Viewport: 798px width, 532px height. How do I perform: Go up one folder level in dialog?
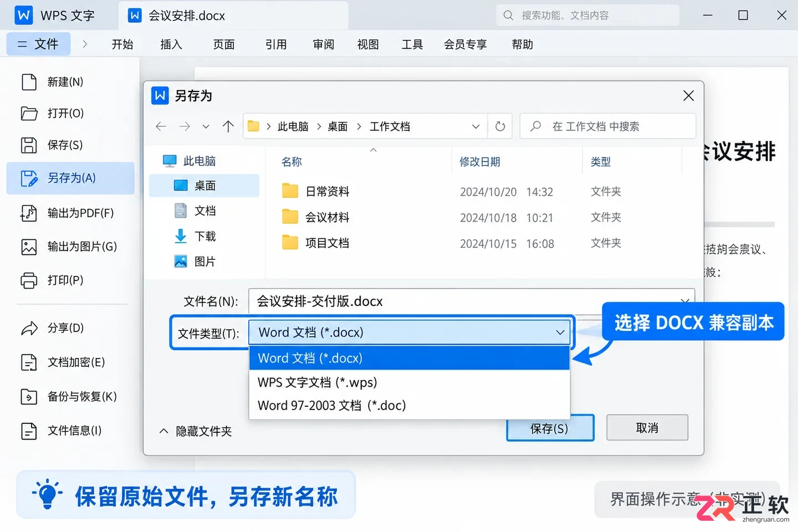point(228,126)
